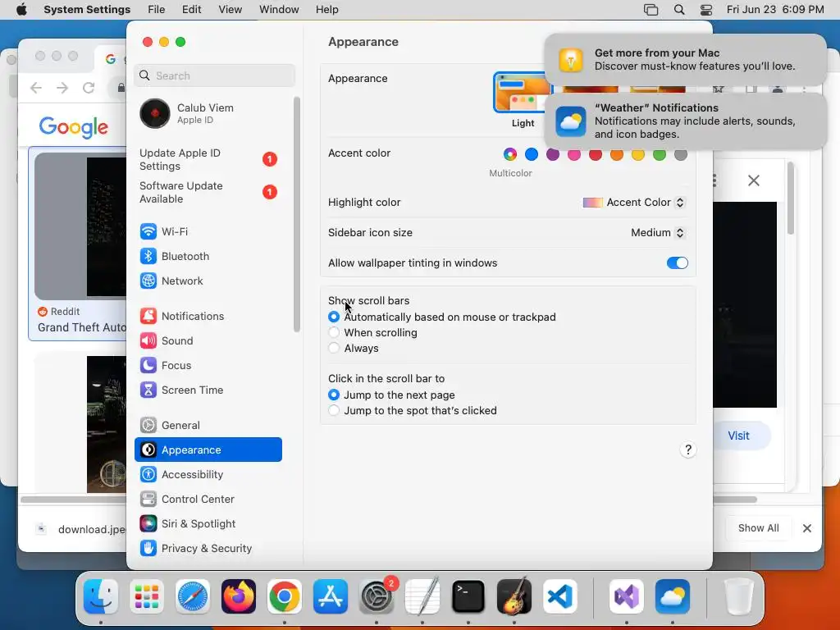Image resolution: width=840 pixels, height=630 pixels.
Task: Pick the green accent color
Action: tap(660, 155)
